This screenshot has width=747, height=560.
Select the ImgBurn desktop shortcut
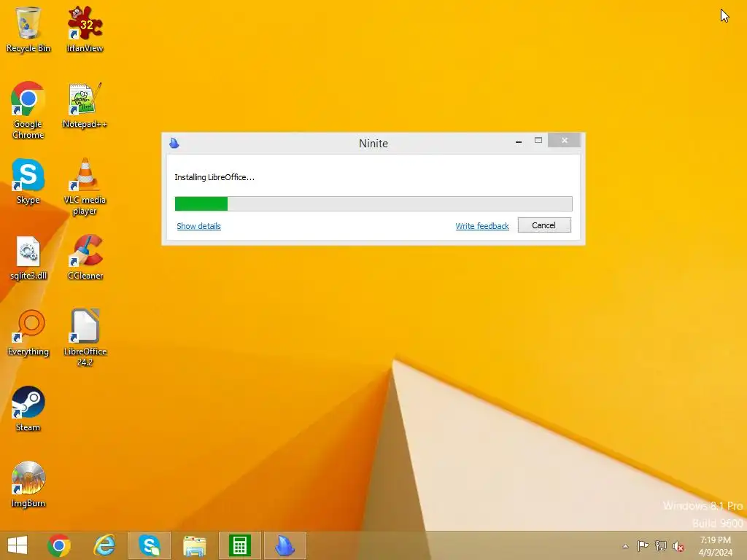pos(28,485)
